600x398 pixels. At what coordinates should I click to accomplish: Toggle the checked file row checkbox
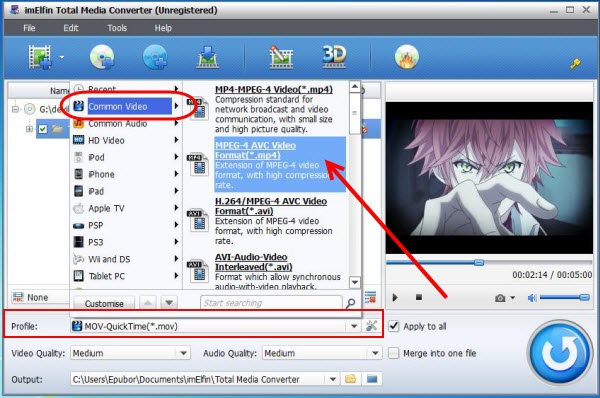click(43, 129)
